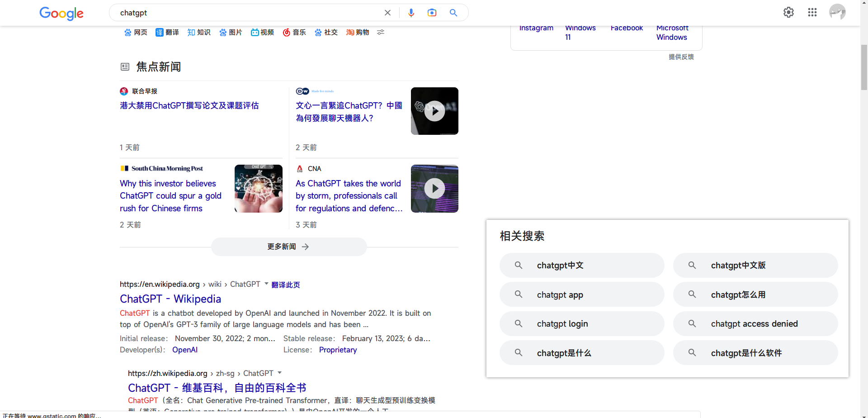
Task: Open the Google apps grid
Action: pyautogui.click(x=812, y=12)
